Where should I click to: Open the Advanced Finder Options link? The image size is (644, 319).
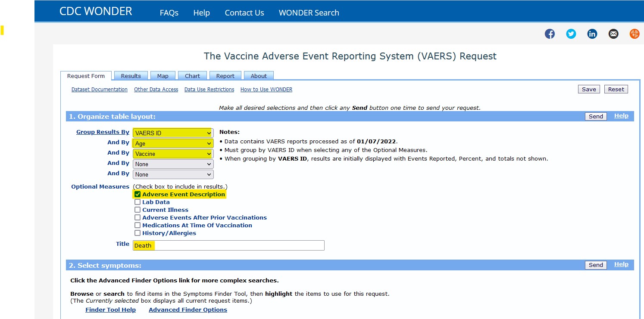pos(188,310)
